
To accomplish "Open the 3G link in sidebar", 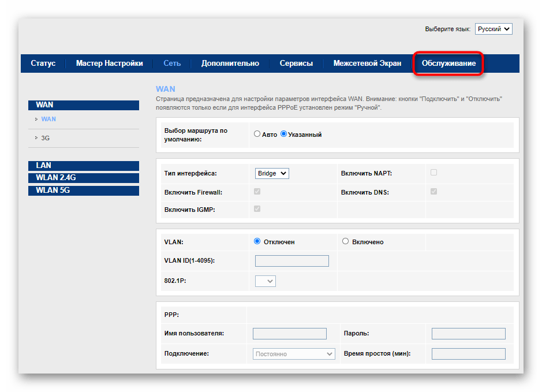I will [x=46, y=138].
